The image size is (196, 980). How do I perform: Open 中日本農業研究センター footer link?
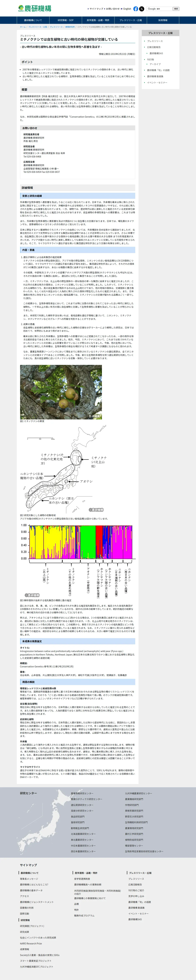(83, 846)
